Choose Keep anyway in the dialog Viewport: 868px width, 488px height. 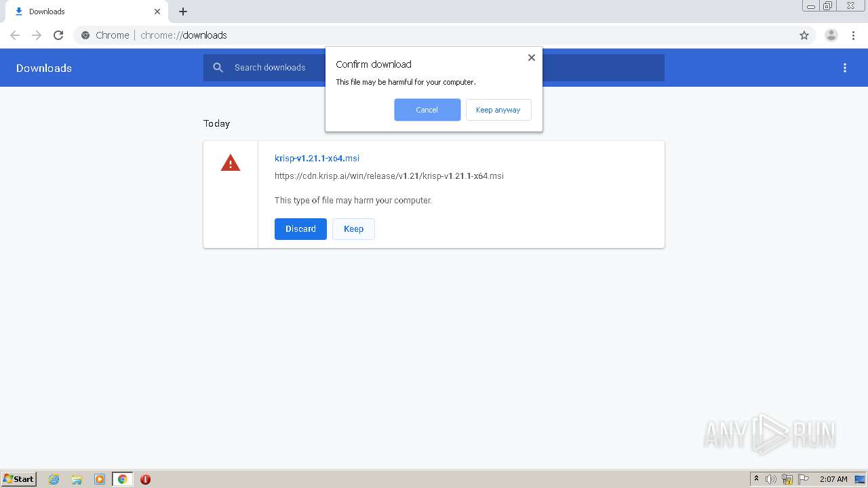pos(498,110)
